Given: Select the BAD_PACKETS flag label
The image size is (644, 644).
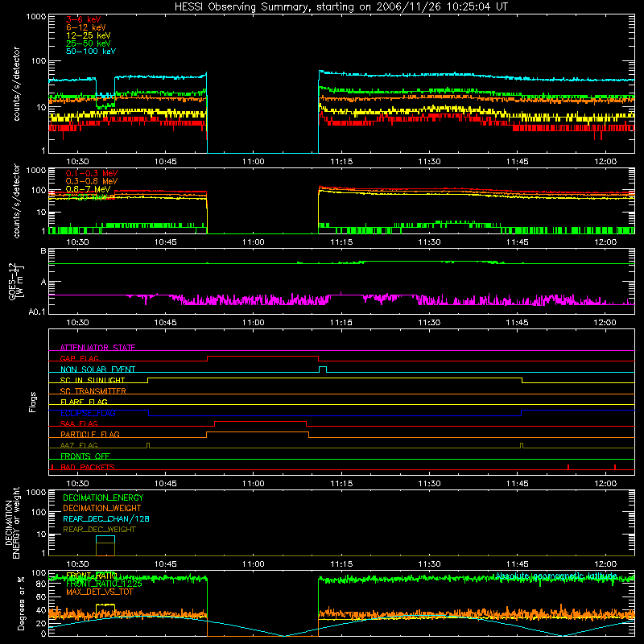Looking at the screenshot, I should click(x=88, y=467).
